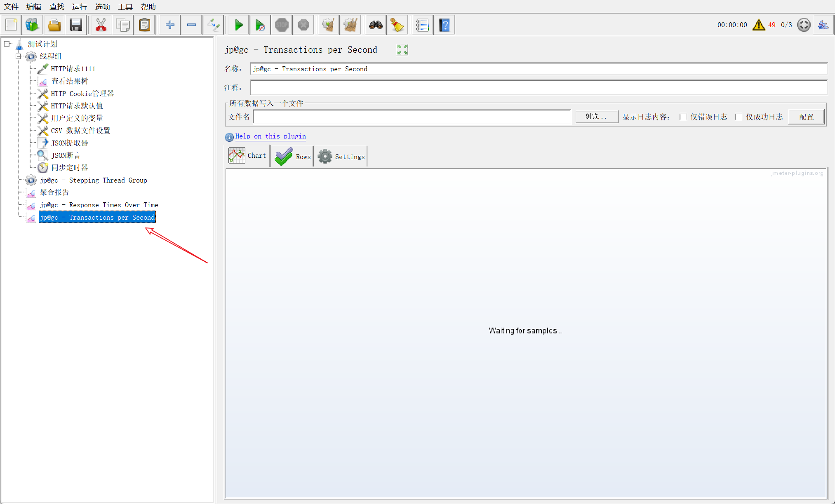Open the Function Helper list icon

click(423, 25)
